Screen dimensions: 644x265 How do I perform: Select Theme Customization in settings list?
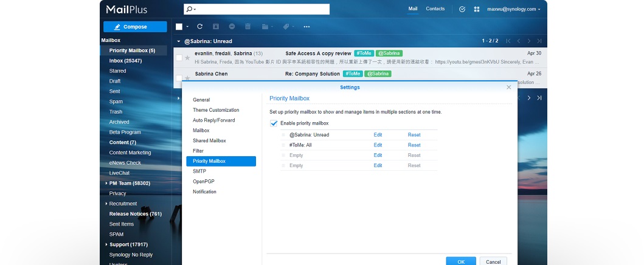pos(216,110)
